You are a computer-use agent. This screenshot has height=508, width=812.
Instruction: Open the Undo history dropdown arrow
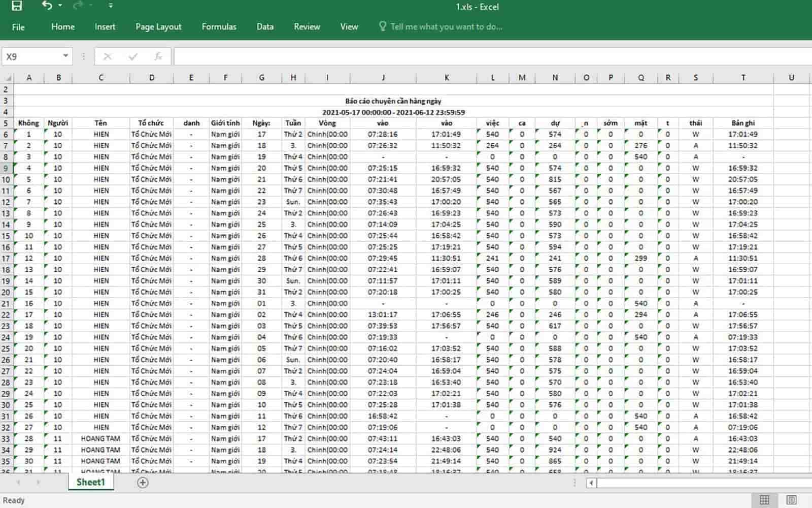[60, 6]
